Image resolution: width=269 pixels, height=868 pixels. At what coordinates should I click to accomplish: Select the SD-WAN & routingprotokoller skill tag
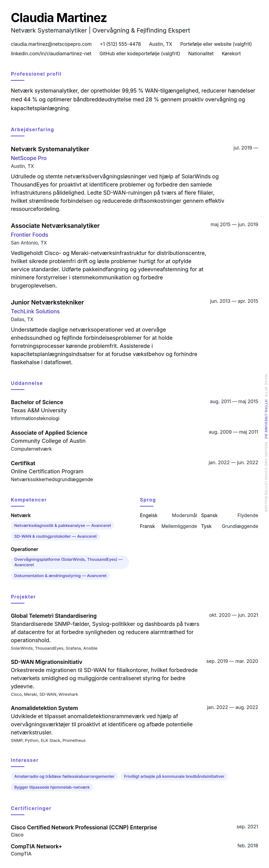pyautogui.click(x=55, y=536)
